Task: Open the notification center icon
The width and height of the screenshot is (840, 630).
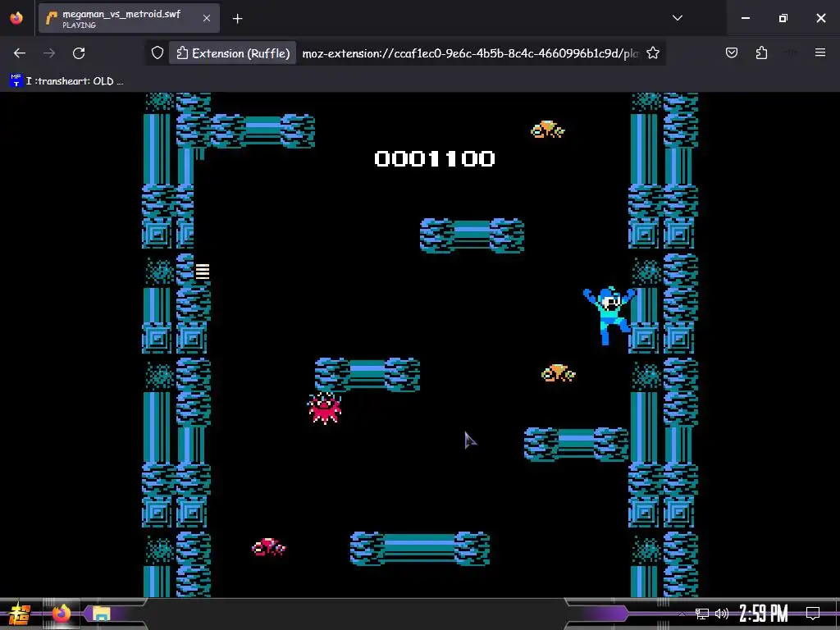Action: click(813, 614)
